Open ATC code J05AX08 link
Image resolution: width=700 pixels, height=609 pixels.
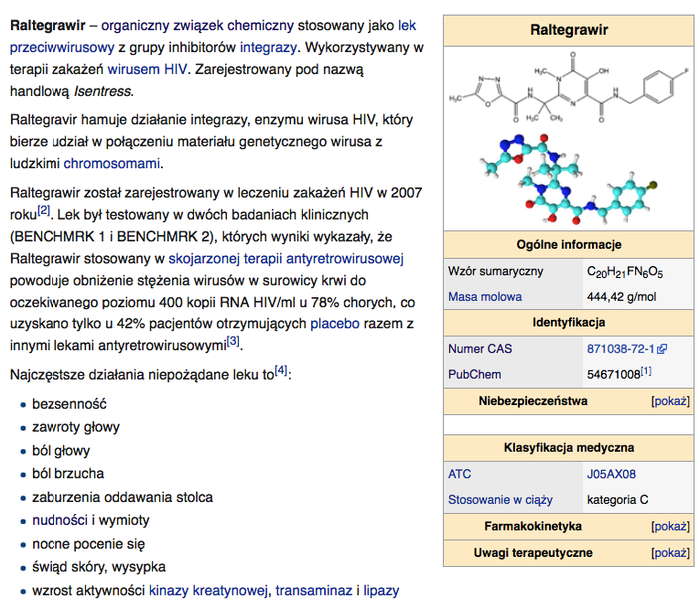[611, 474]
